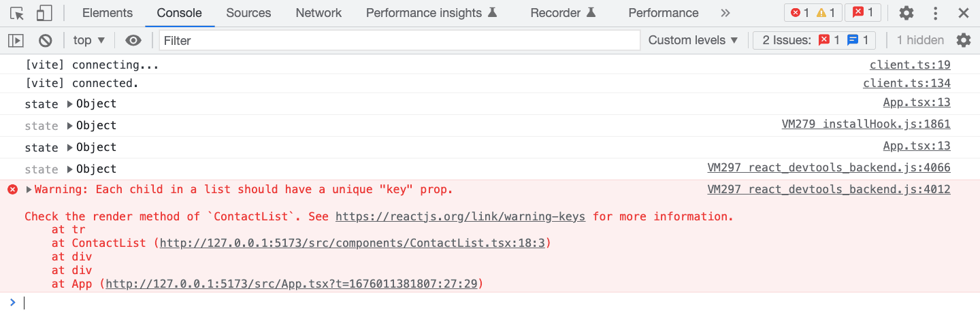This screenshot has width=980, height=336.
Task: Toggle device toolbar emulation icon
Action: point(44,13)
